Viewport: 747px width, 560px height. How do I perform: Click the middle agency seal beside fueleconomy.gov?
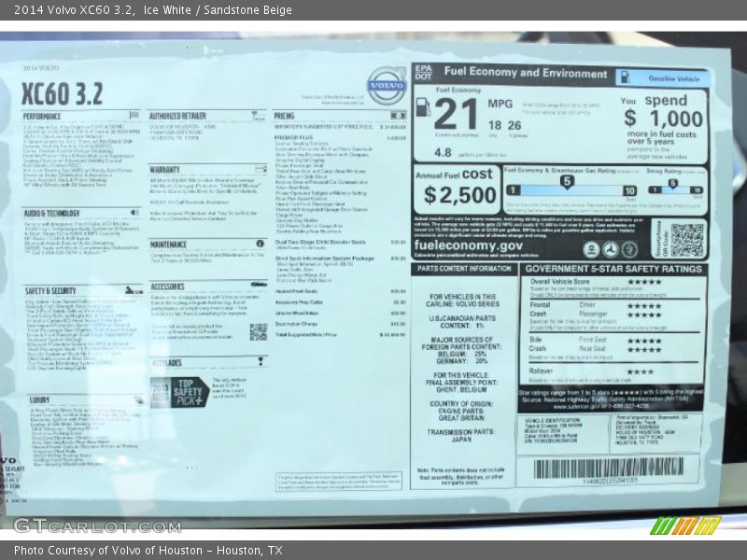point(611,249)
